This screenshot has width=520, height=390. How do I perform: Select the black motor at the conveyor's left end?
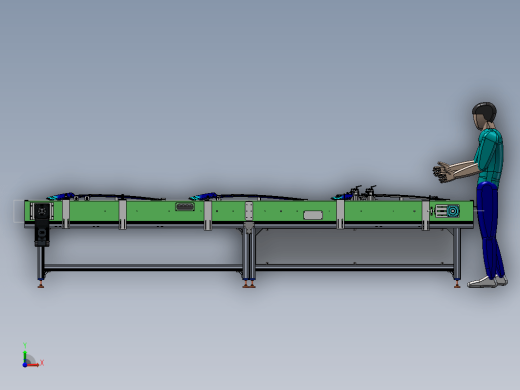(x=42, y=225)
